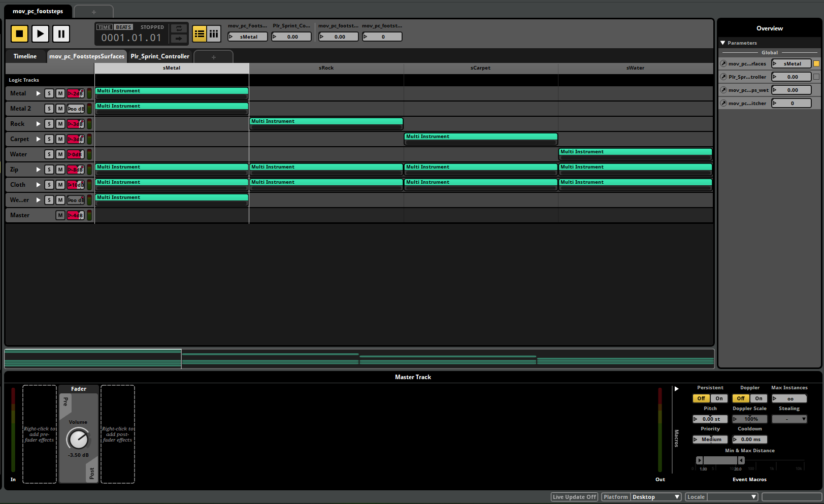Toggle the loop playback icon
Screen dimensions: 824x504
179,28
